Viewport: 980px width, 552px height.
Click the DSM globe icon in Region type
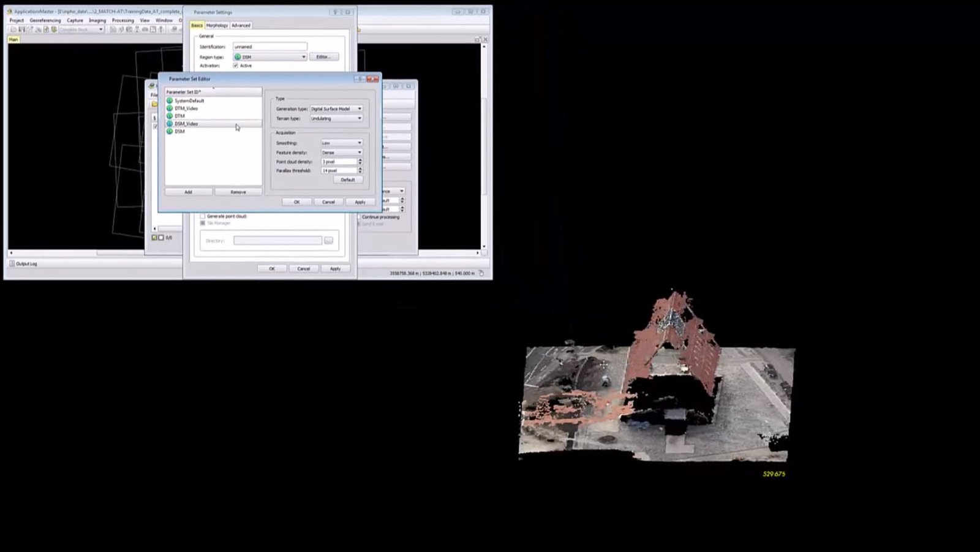coord(238,57)
